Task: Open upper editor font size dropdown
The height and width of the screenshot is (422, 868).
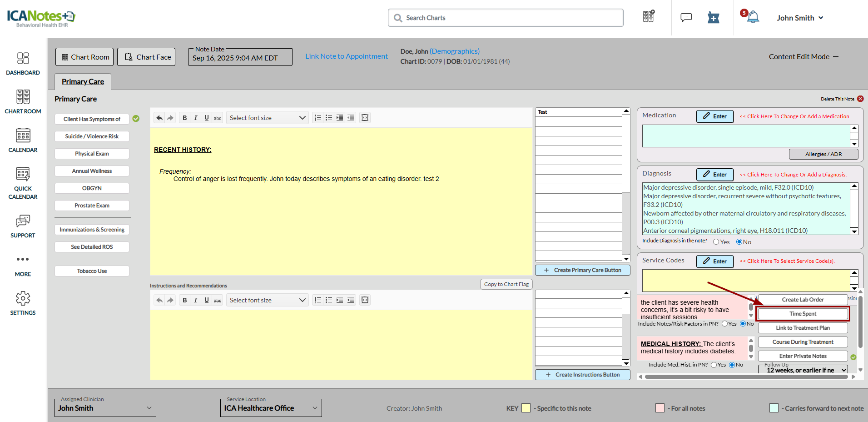Action: click(x=268, y=118)
